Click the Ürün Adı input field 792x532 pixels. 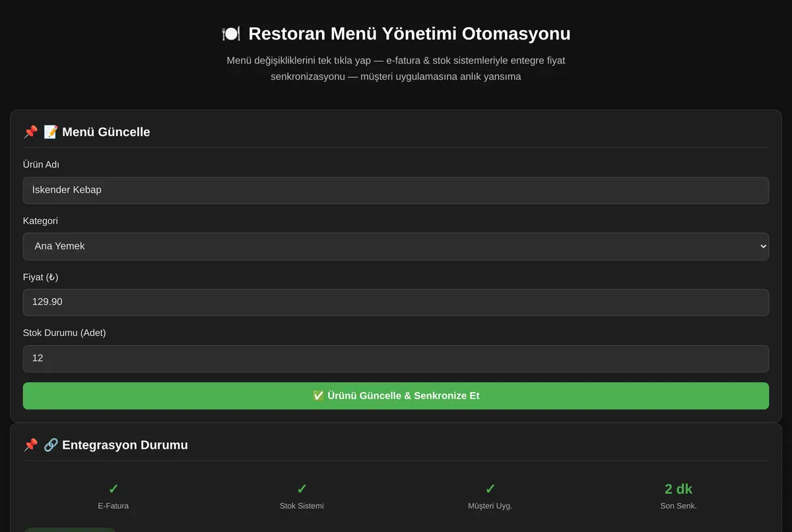pyautogui.click(x=396, y=190)
